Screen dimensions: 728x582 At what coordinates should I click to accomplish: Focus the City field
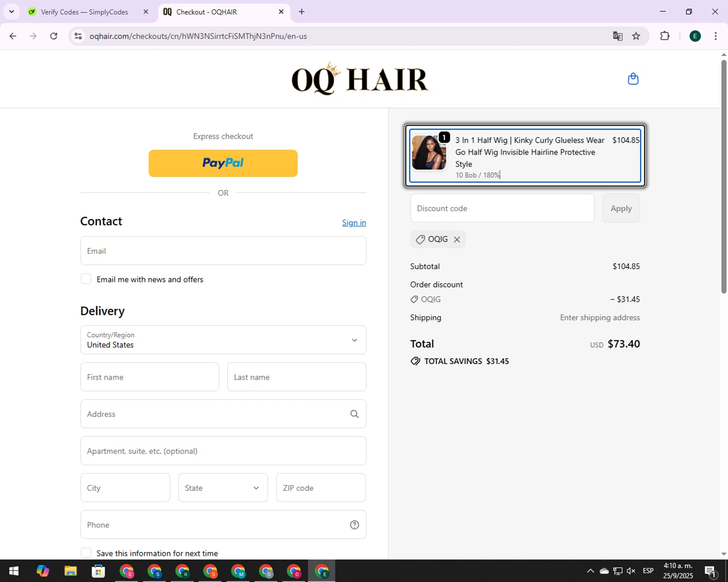point(125,488)
